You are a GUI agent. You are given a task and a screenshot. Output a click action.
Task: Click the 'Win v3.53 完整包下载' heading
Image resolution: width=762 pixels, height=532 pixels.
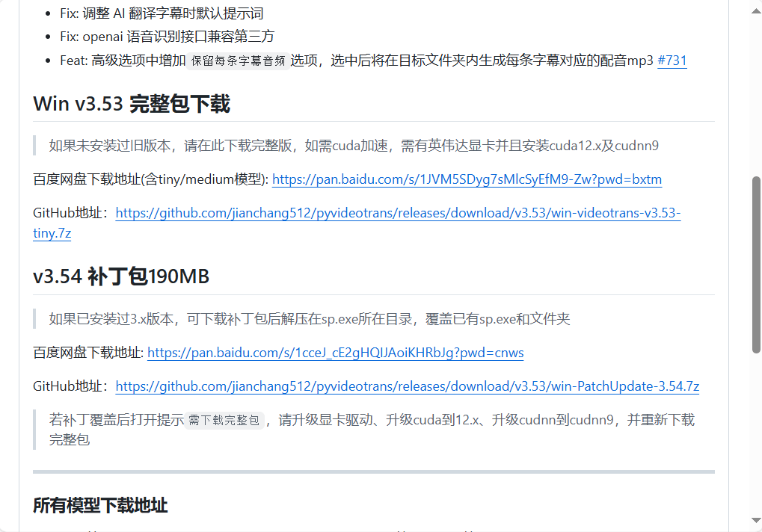tap(132, 104)
